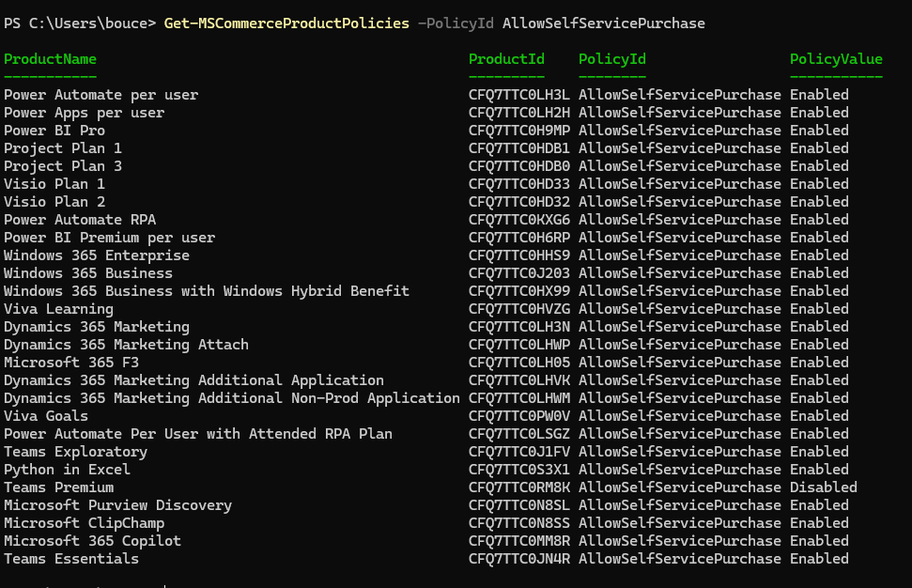912x588 pixels.
Task: Click the ProductName column header
Action: (x=50, y=59)
